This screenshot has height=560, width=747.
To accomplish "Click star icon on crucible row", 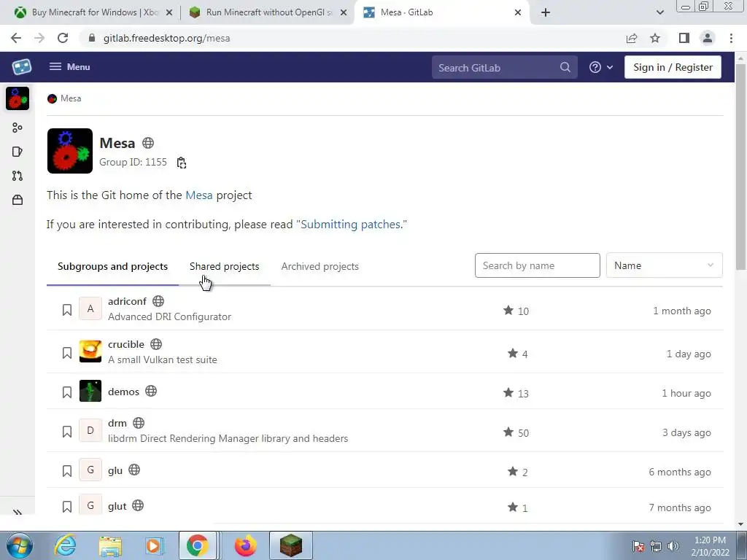I will pyautogui.click(x=513, y=354).
